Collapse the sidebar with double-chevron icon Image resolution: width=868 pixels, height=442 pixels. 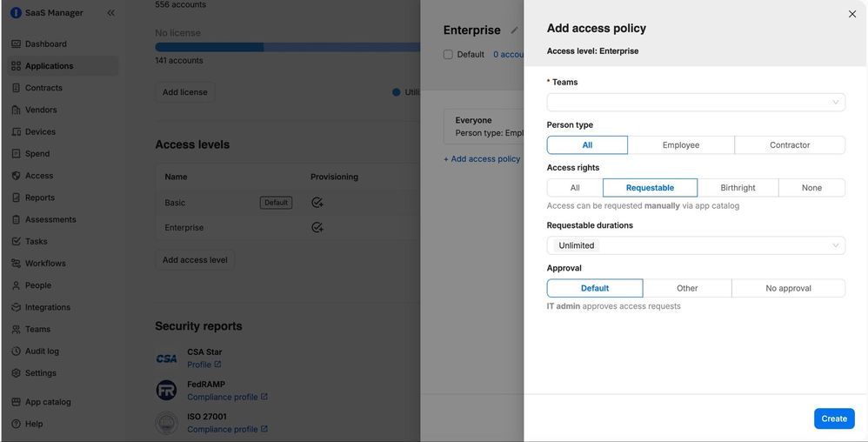click(110, 13)
